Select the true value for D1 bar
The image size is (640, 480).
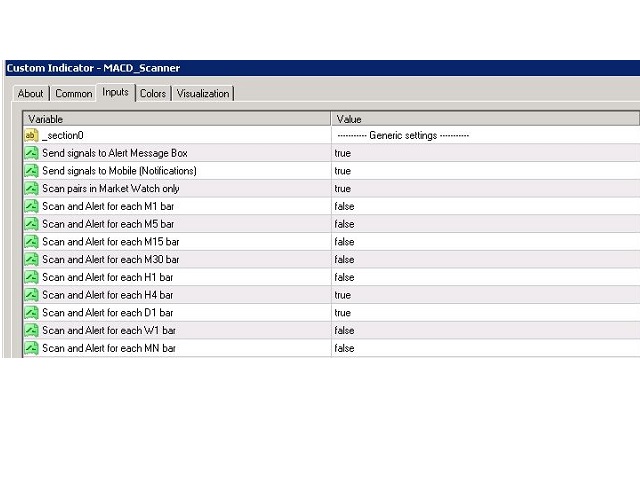click(486, 313)
